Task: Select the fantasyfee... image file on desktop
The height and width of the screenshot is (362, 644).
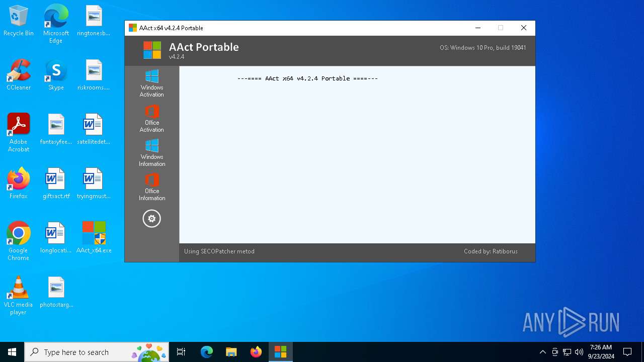Action: pyautogui.click(x=56, y=130)
